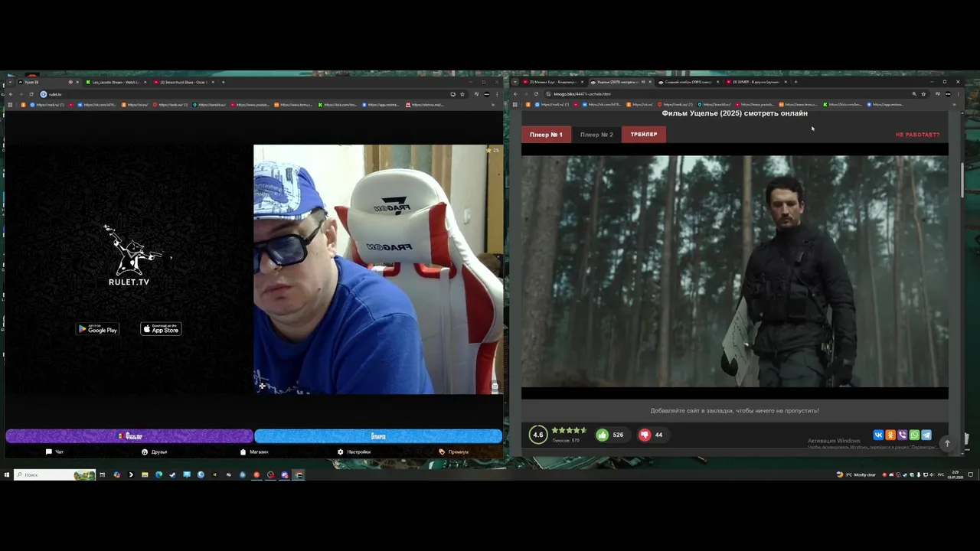Click the purple filter button in Rulet.tv
The height and width of the screenshot is (551, 980).
pyautogui.click(x=129, y=436)
